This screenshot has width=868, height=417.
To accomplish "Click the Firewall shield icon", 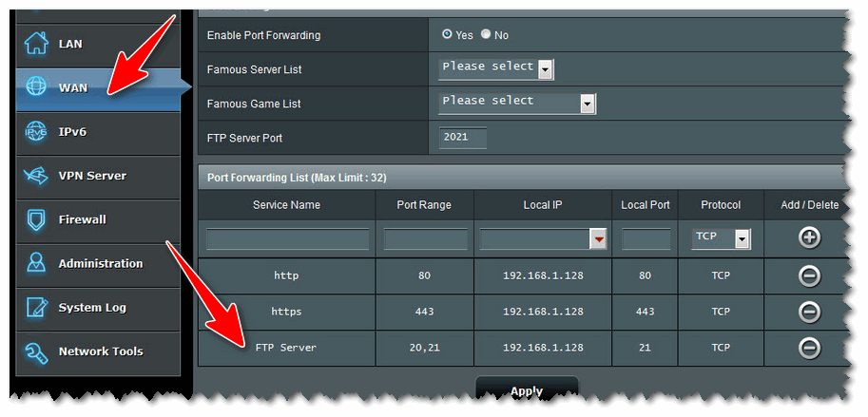I will (x=36, y=219).
